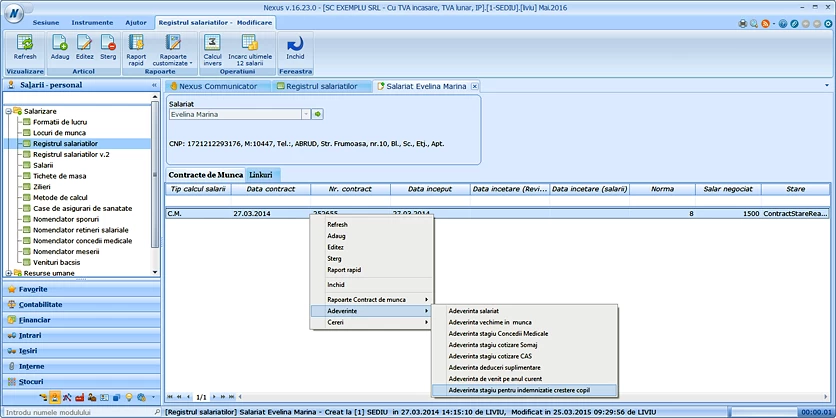Open the Stocuri module section

tap(81, 382)
